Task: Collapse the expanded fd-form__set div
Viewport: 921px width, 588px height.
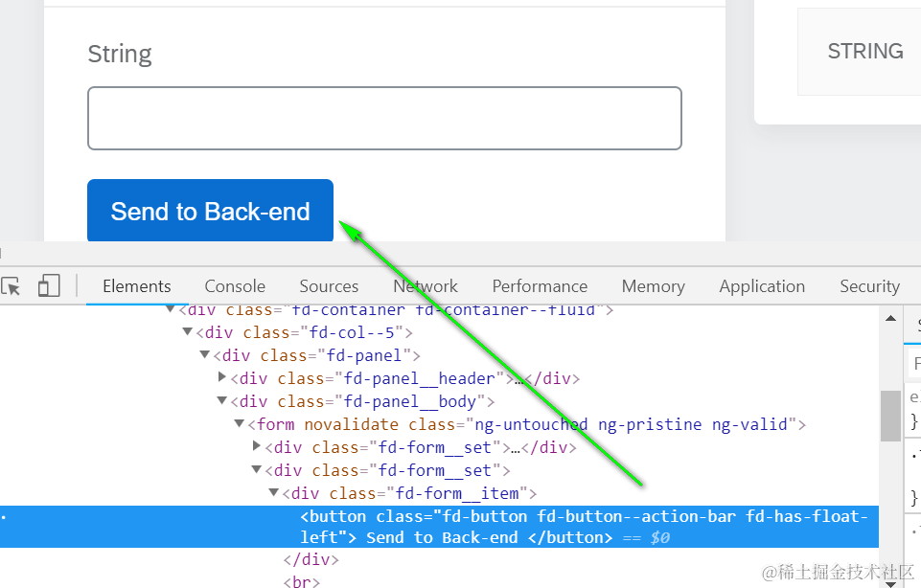Action: [256, 469]
